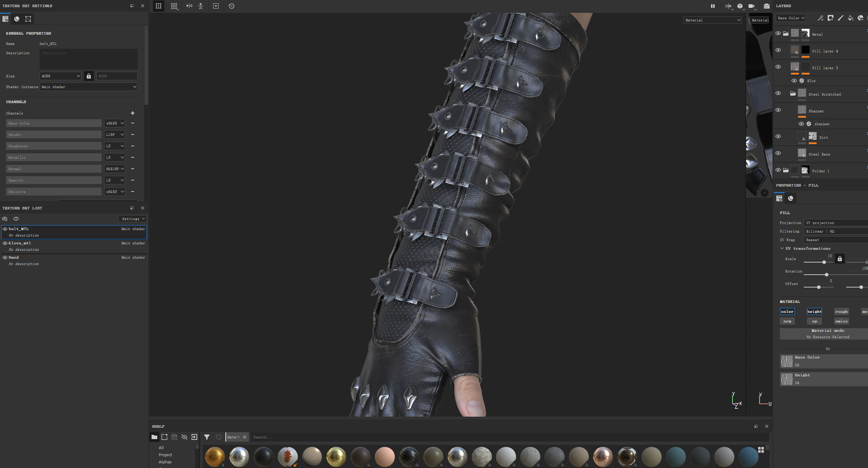Hide the Steel Scratched folder
The image size is (868, 468).
pos(778,94)
